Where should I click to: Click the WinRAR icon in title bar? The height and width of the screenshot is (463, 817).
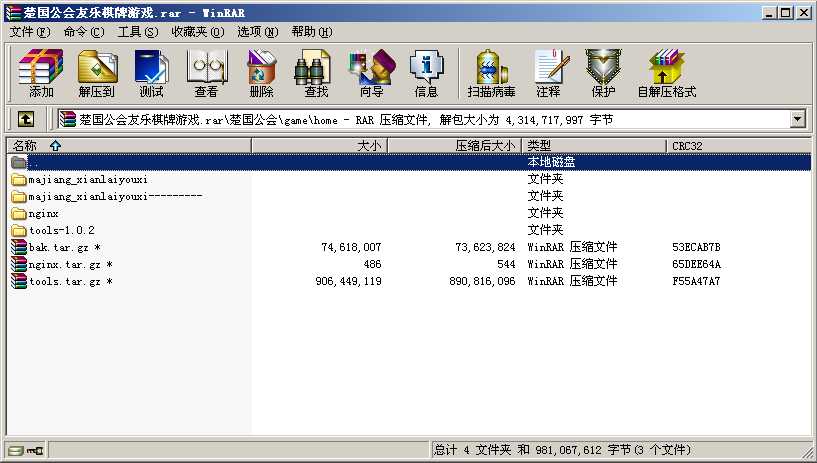[x=13, y=12]
